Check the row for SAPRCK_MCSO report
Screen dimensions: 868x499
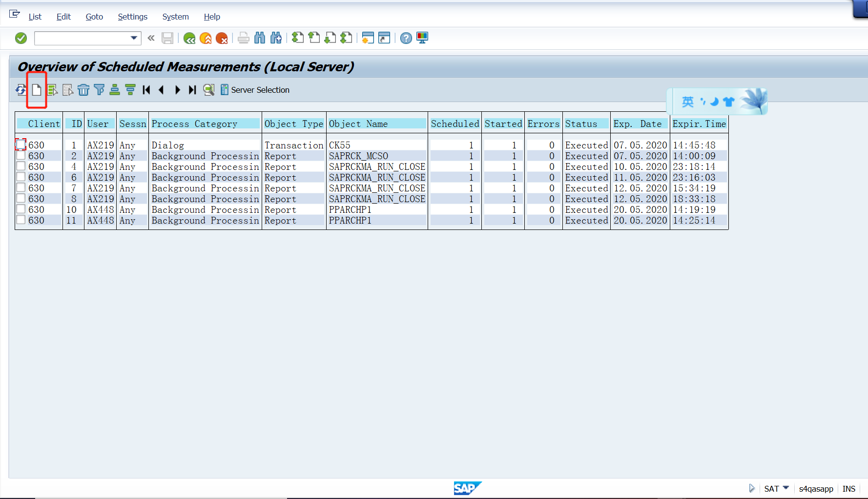tap(21, 155)
